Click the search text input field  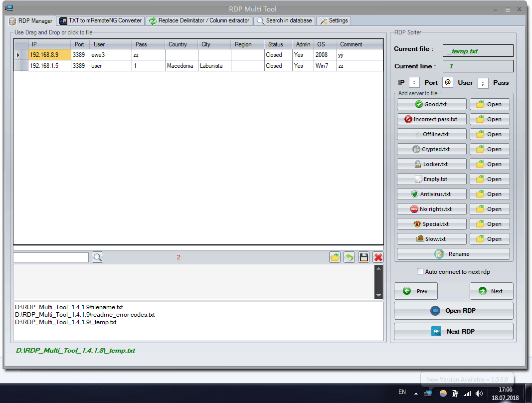[51, 257]
